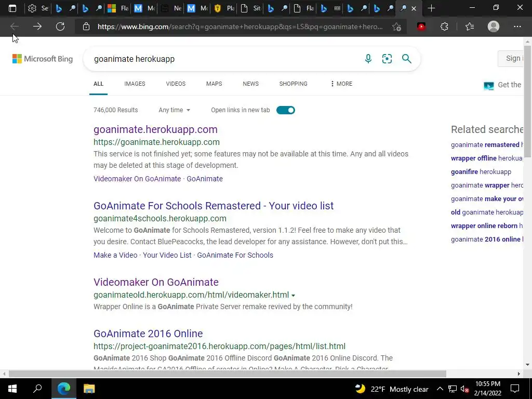This screenshot has height=399, width=532.
Task: Open taskbar search magnifier
Action: click(x=37, y=389)
